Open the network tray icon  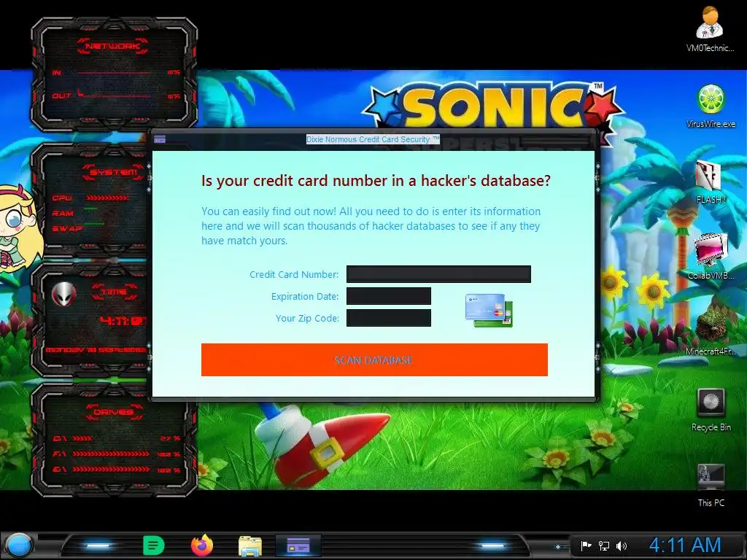(x=603, y=545)
